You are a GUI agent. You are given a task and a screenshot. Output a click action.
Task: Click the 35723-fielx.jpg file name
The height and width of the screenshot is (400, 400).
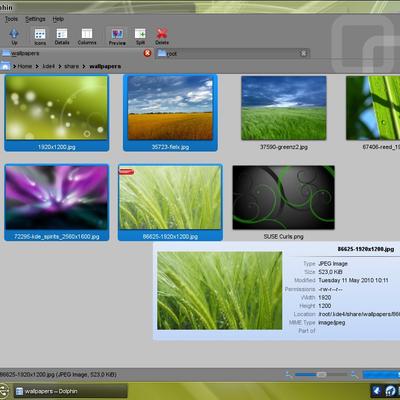[x=170, y=147]
